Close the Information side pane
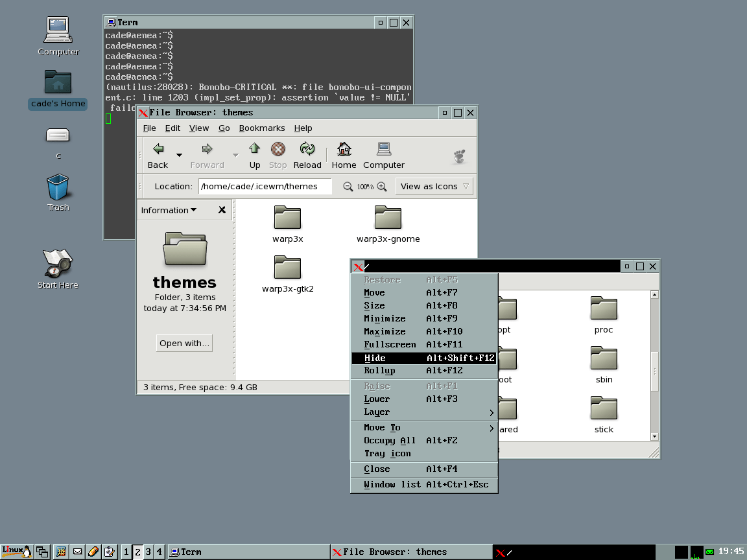The image size is (747, 560). point(222,210)
